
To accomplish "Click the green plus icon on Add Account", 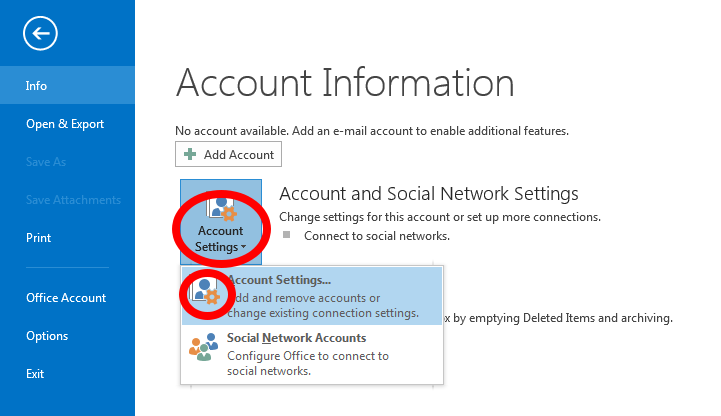I will pyautogui.click(x=190, y=154).
